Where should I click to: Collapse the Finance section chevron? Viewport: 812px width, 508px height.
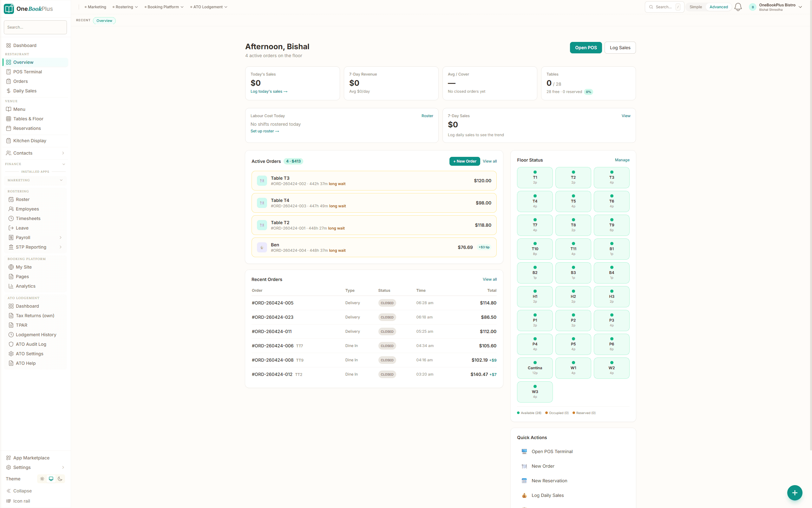(x=64, y=164)
